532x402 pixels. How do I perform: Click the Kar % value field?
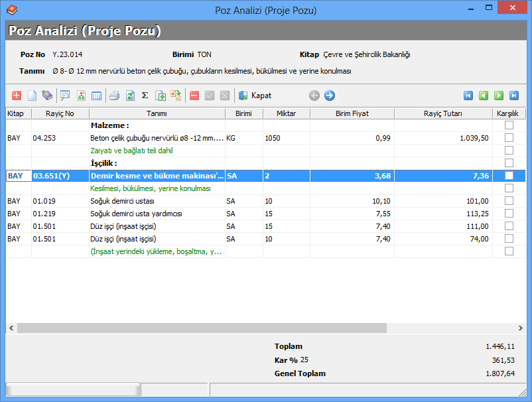click(305, 360)
